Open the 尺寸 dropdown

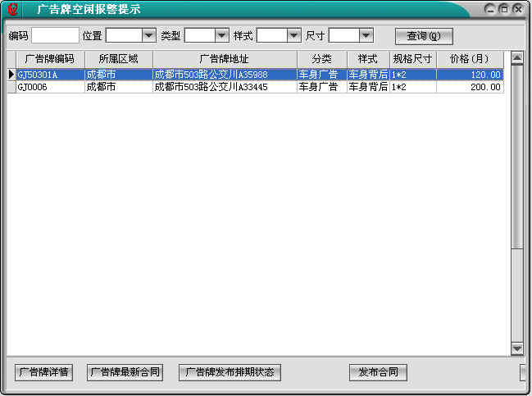[x=366, y=35]
